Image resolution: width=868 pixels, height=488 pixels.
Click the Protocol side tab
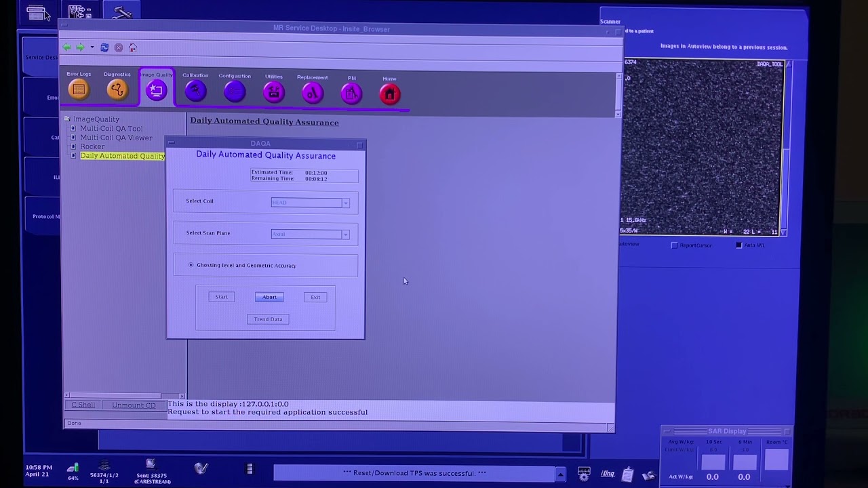click(43, 216)
